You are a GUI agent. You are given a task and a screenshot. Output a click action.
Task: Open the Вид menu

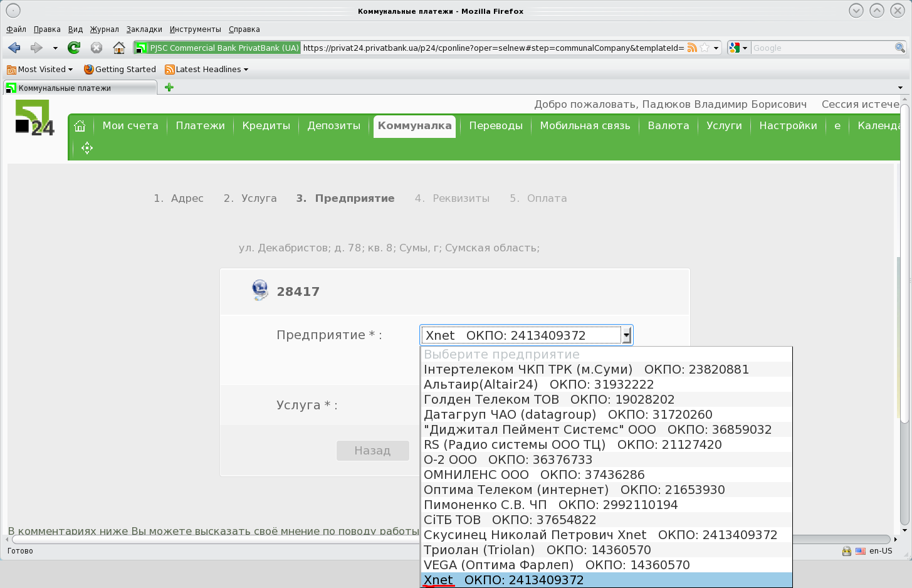pyautogui.click(x=75, y=29)
